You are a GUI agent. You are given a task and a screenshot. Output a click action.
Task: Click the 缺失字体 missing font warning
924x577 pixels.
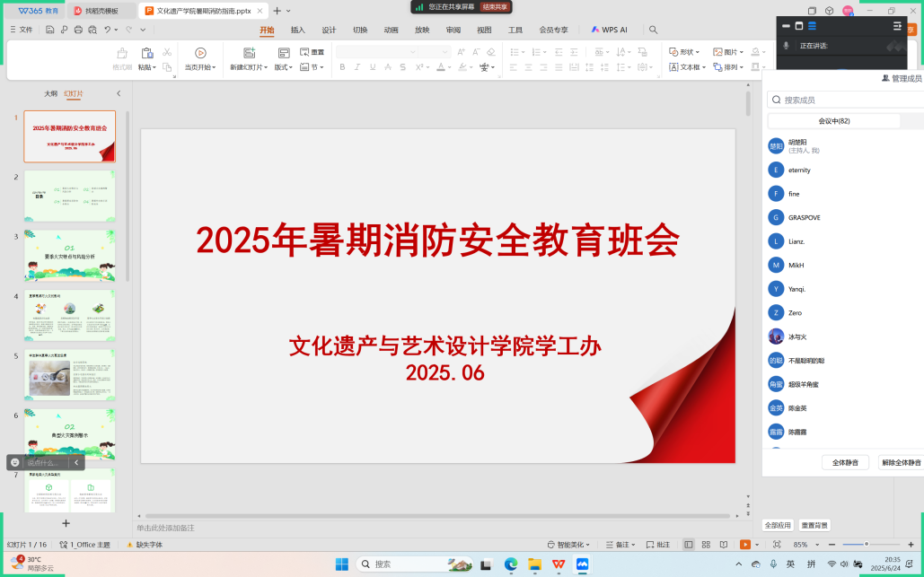[x=145, y=545]
